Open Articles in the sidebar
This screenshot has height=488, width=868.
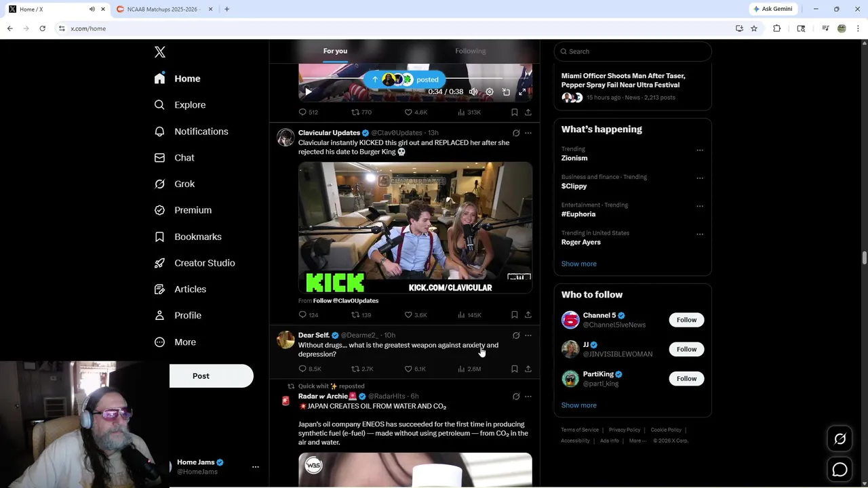(180, 289)
